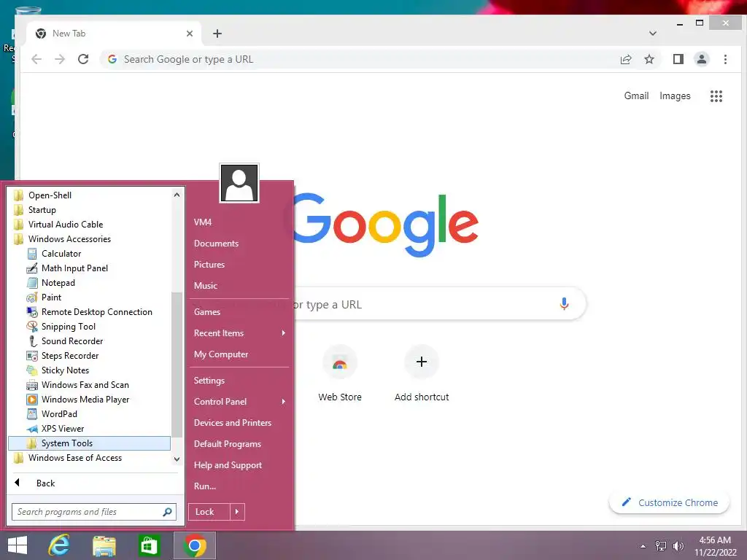This screenshot has height=560, width=747.
Task: Open Internet Explorer from the taskbar
Action: pyautogui.click(x=59, y=545)
